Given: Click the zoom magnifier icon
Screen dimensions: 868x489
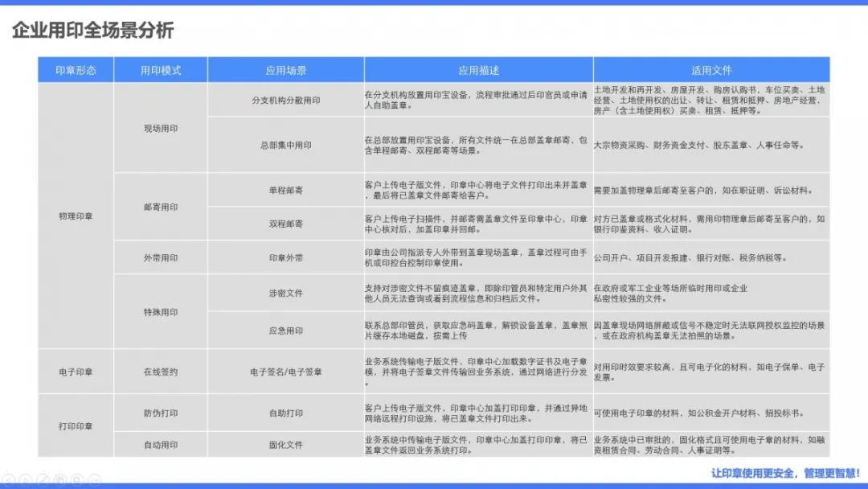Looking at the screenshot, I should point(79,480).
